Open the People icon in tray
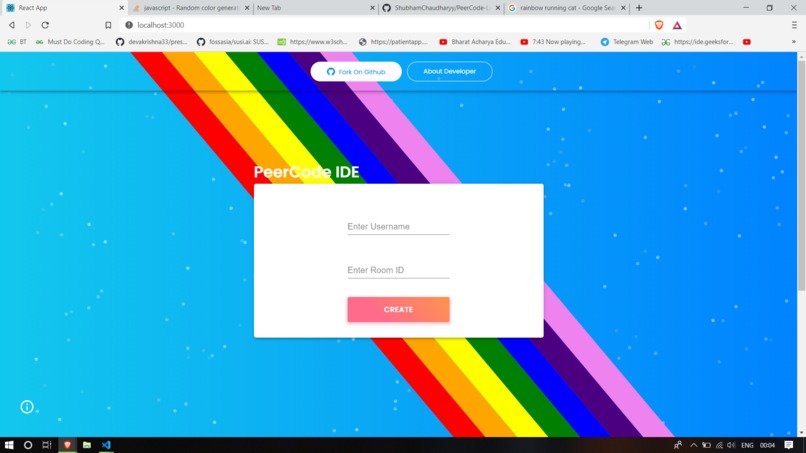The width and height of the screenshot is (806, 453). [677, 445]
